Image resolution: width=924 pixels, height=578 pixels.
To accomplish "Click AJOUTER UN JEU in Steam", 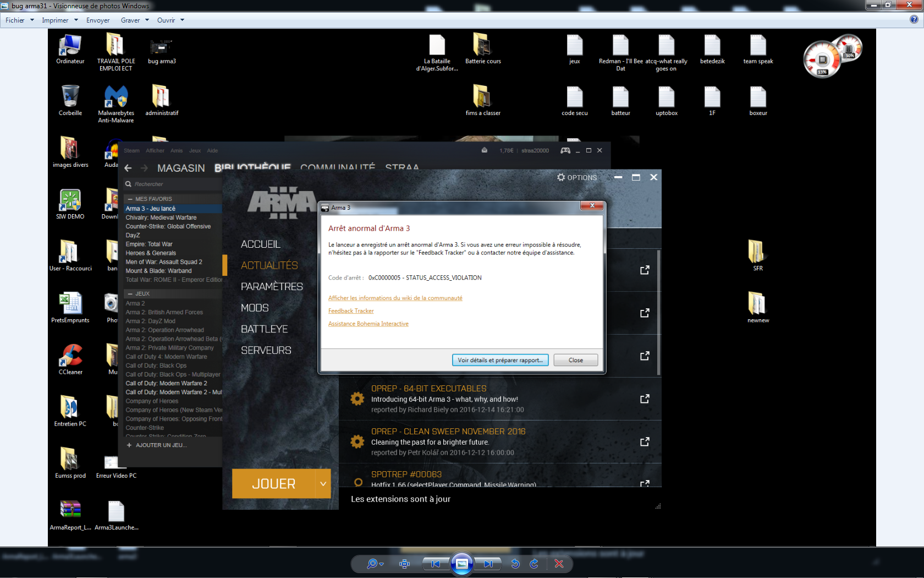I will [157, 445].
